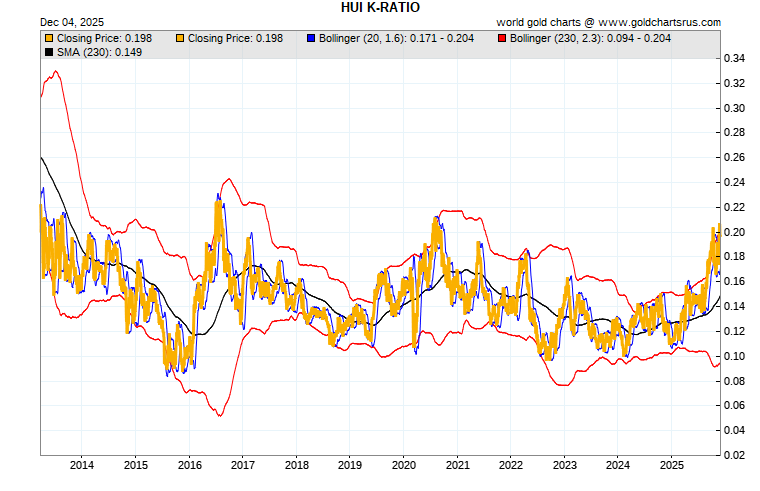Click 'SMA (230): 0.149' legend text
Image resolution: width=760 pixels, height=491 pixels.
[x=99, y=52]
